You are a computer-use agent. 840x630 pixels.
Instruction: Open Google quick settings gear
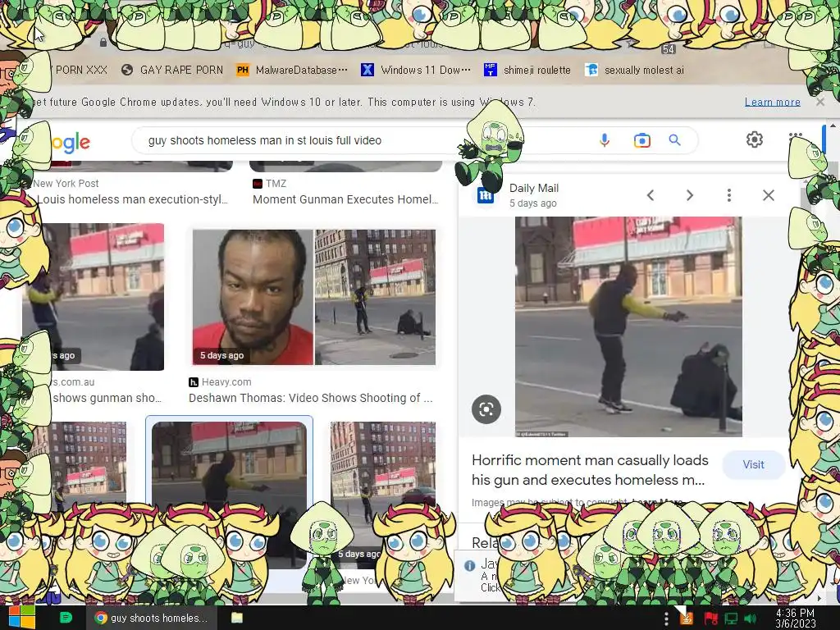pyautogui.click(x=755, y=139)
